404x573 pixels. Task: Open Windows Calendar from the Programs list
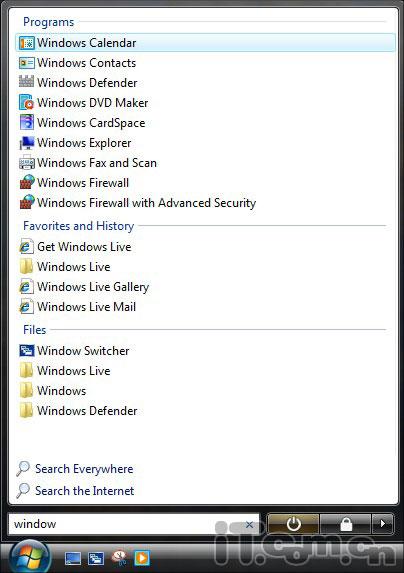click(x=205, y=43)
